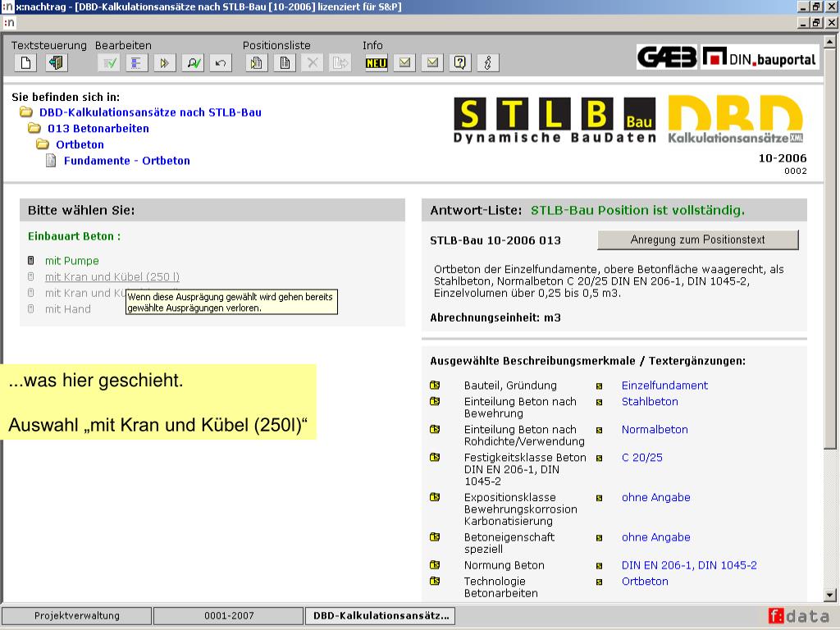Click the vertical scrollbar thumb

830,249
